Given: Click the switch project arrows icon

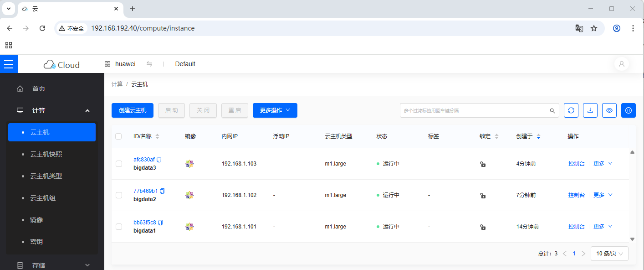Looking at the screenshot, I should pyautogui.click(x=149, y=64).
